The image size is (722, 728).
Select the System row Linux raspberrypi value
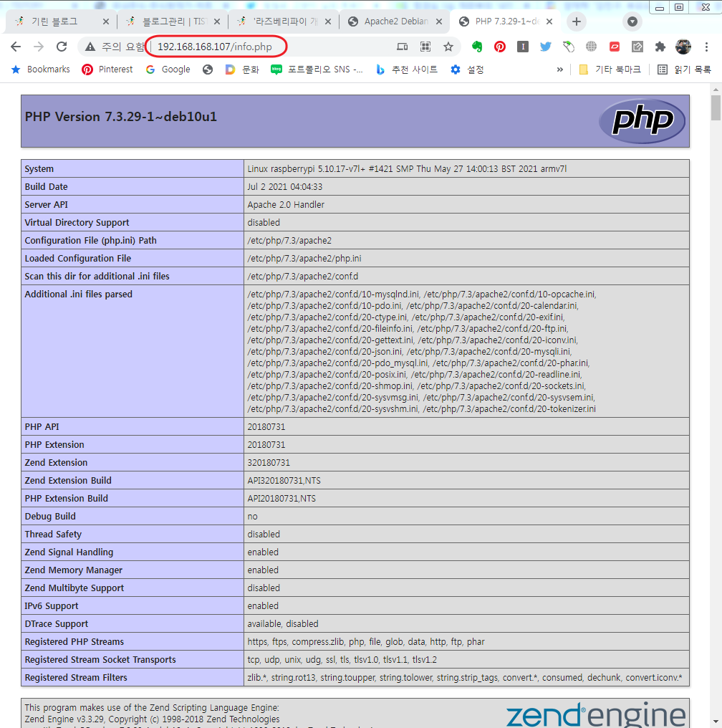tap(407, 169)
